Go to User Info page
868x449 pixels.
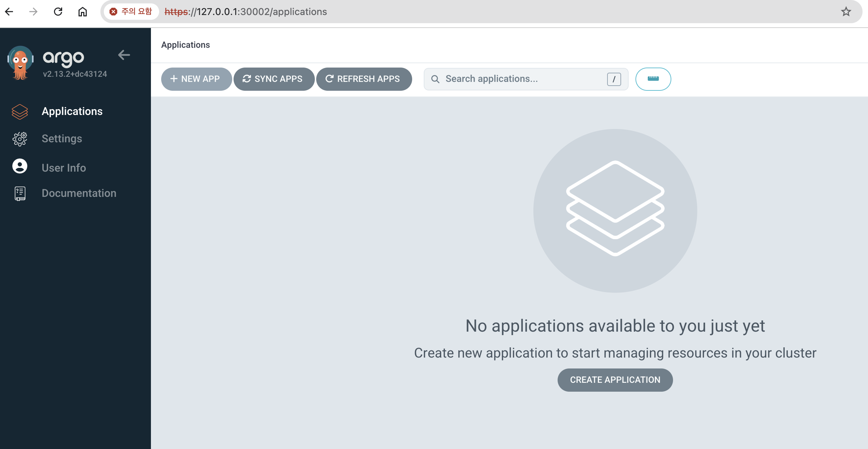coord(64,168)
